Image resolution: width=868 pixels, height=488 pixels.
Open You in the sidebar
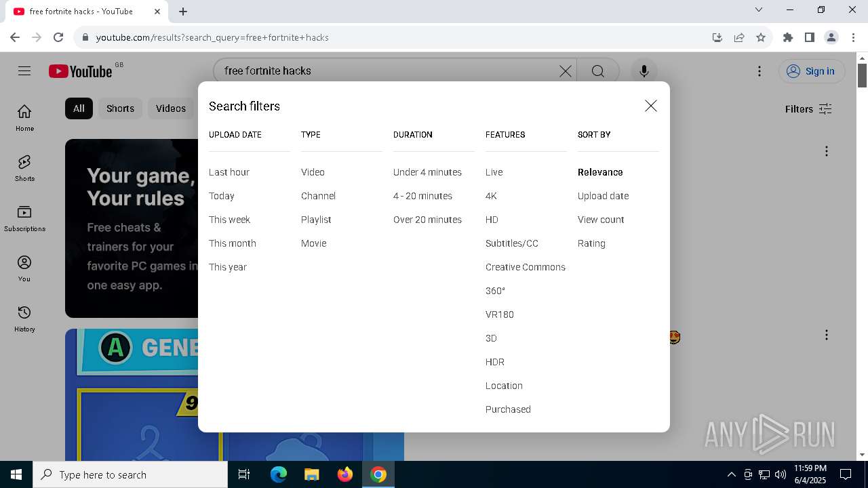coord(24,268)
